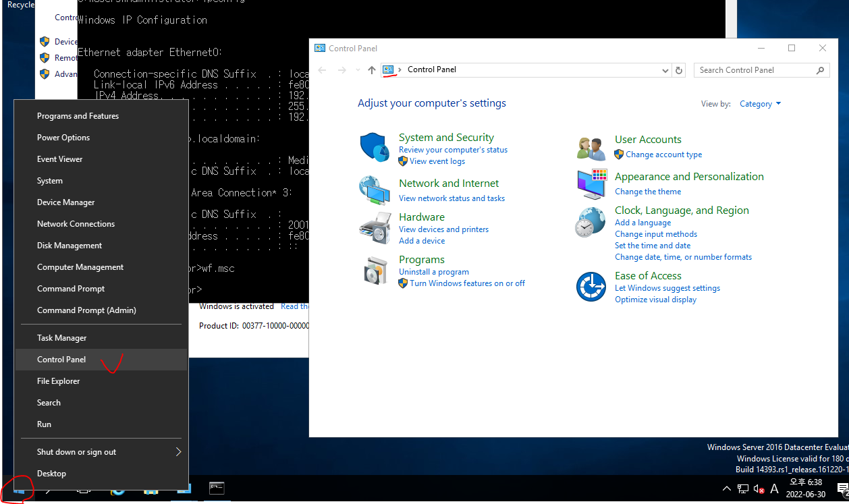
Task: Open Event Viewer from the menu
Action: 101,159
